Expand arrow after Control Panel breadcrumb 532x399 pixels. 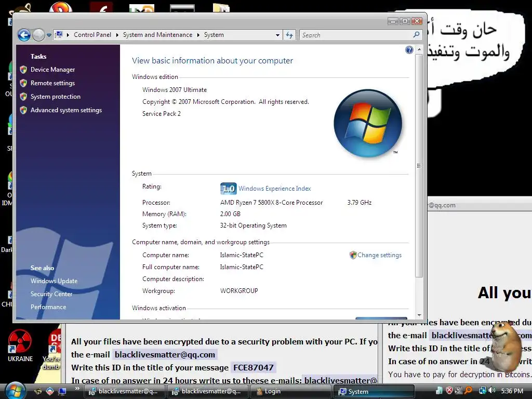tap(117, 35)
